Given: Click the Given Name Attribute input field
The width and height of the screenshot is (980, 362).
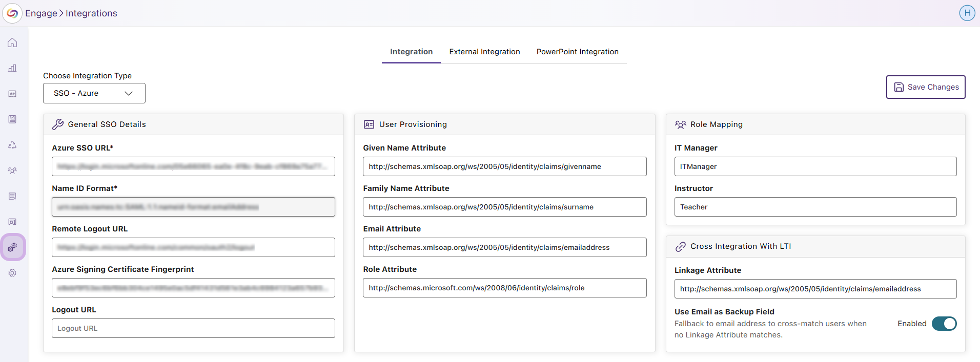Looking at the screenshot, I should tap(505, 166).
